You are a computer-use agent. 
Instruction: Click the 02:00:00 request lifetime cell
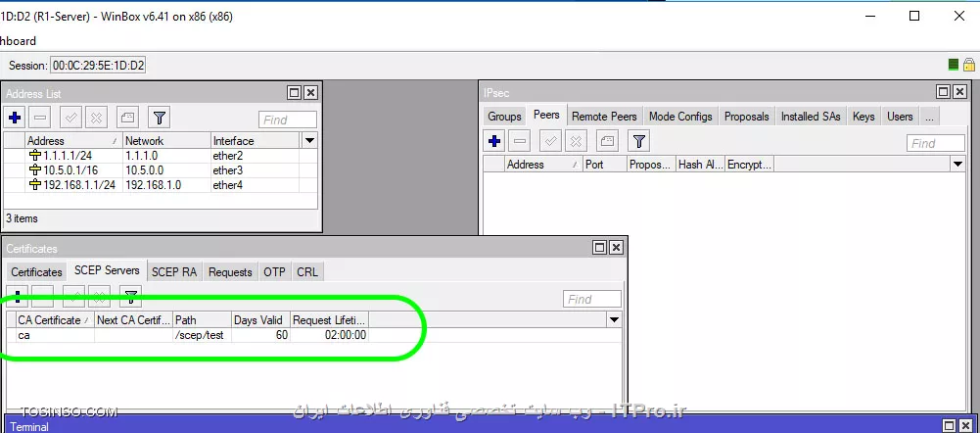pos(329,335)
